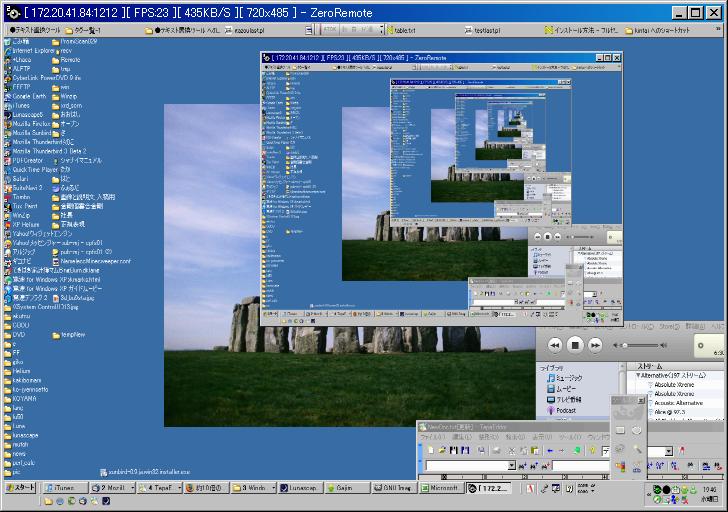Switch to iTunes in the taskbar
Image resolution: width=728 pixels, height=512 pixels.
click(x=65, y=488)
